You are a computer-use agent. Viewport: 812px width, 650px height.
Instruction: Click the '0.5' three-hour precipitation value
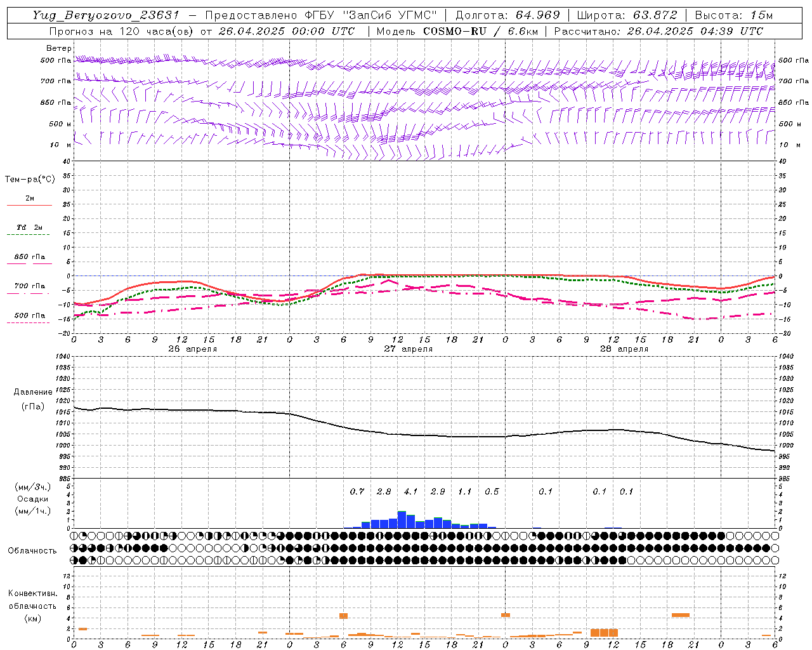click(492, 491)
